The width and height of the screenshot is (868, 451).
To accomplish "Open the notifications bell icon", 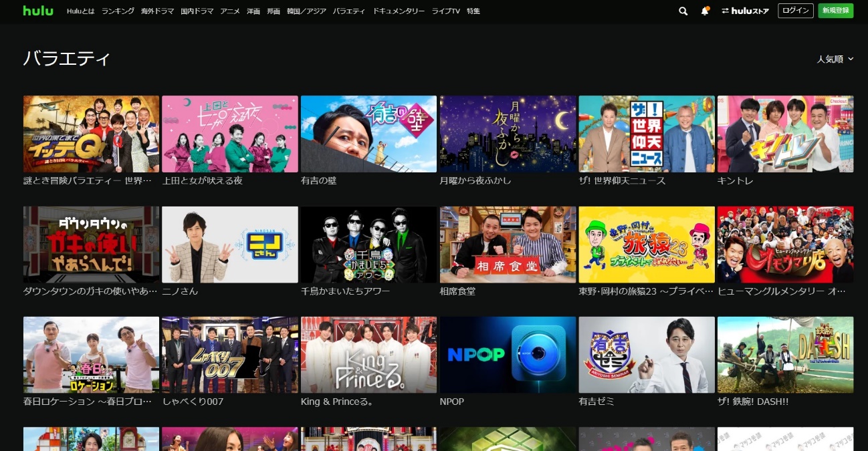I will click(705, 11).
